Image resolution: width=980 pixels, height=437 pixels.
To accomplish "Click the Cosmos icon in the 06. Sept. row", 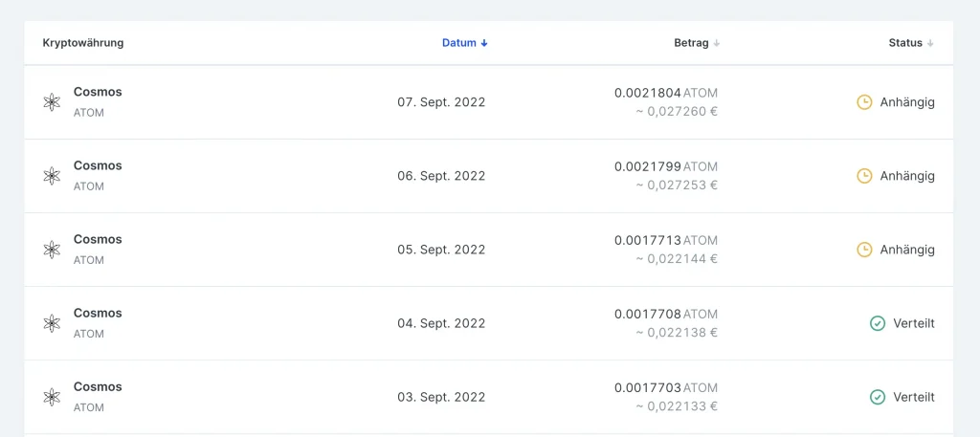I will tap(52, 176).
